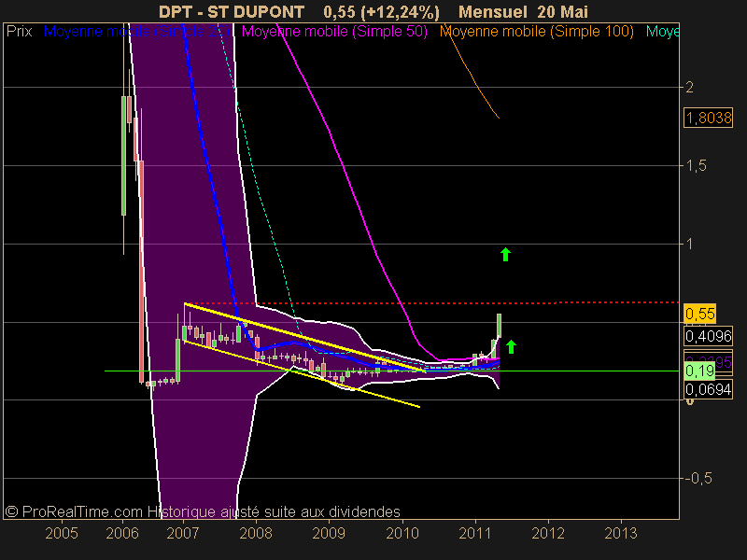The image size is (747, 560).
Task: Click the '2007' year on the time axis
Action: coord(183,533)
